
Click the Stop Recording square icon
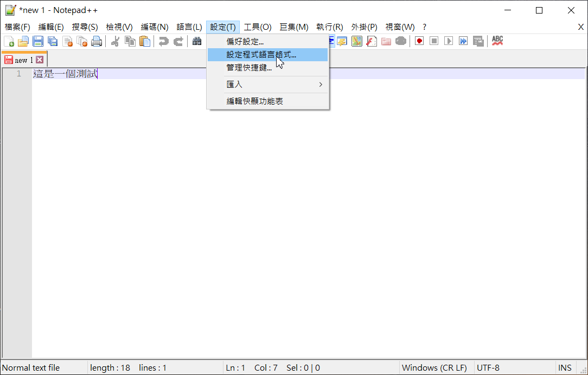(x=434, y=41)
